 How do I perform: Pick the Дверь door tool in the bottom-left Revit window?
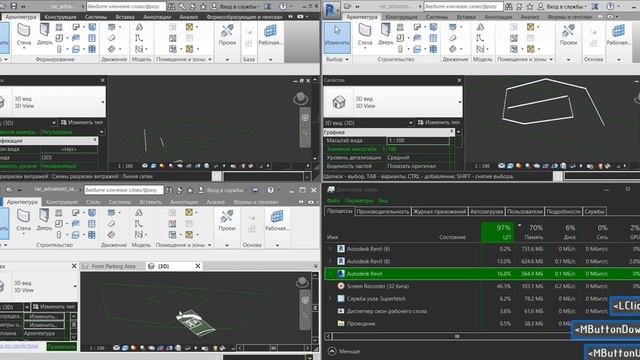(x=44, y=220)
